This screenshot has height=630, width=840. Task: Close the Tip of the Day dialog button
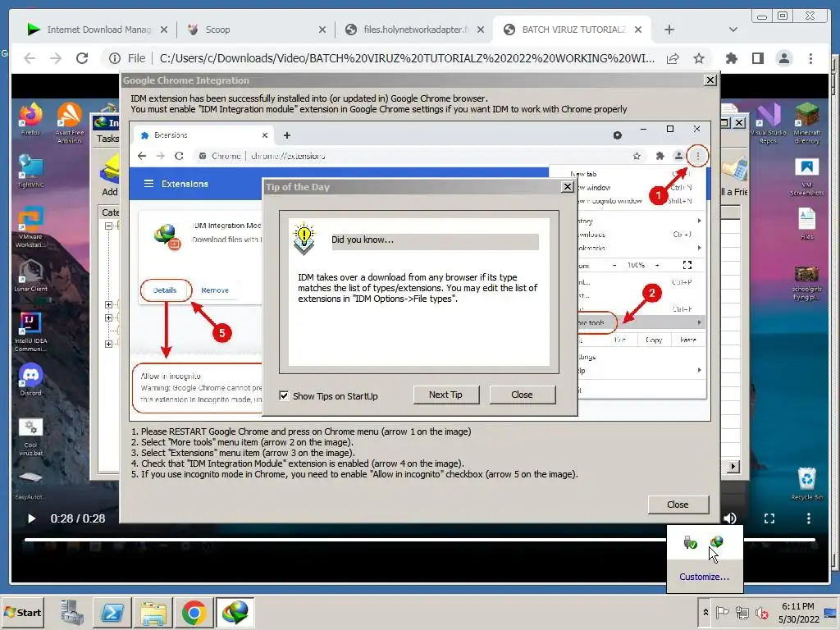[x=522, y=395]
